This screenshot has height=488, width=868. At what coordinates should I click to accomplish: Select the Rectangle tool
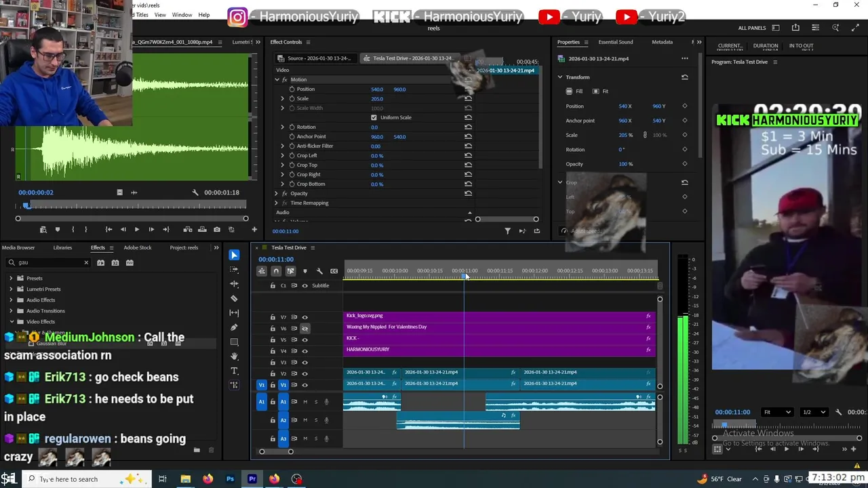point(234,342)
